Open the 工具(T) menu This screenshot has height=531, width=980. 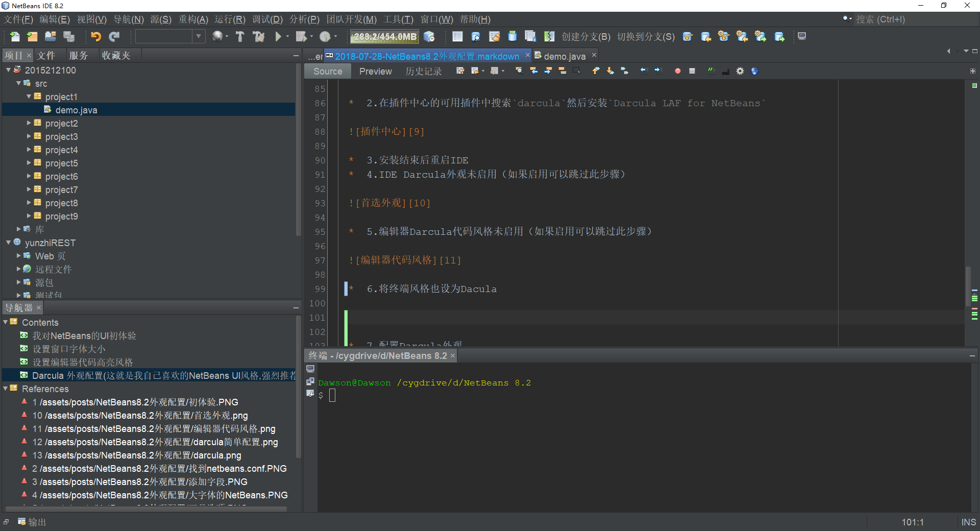398,19
